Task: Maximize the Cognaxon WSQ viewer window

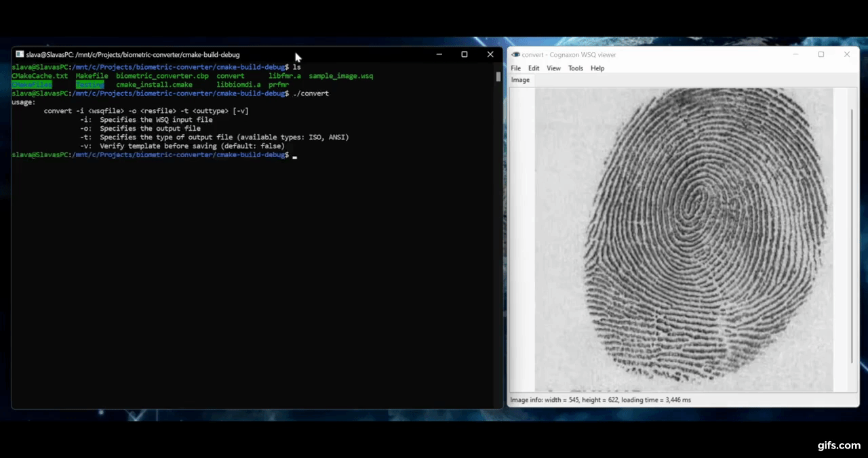Action: (x=821, y=54)
